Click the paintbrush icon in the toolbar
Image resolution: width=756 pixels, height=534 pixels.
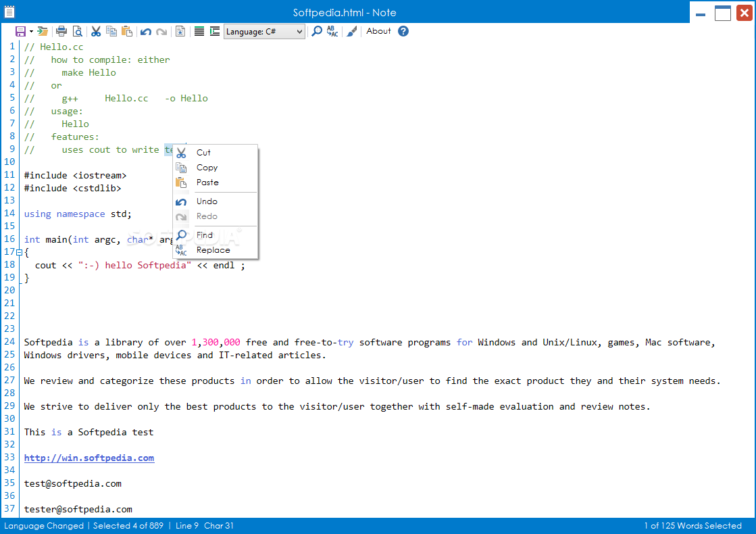(352, 31)
